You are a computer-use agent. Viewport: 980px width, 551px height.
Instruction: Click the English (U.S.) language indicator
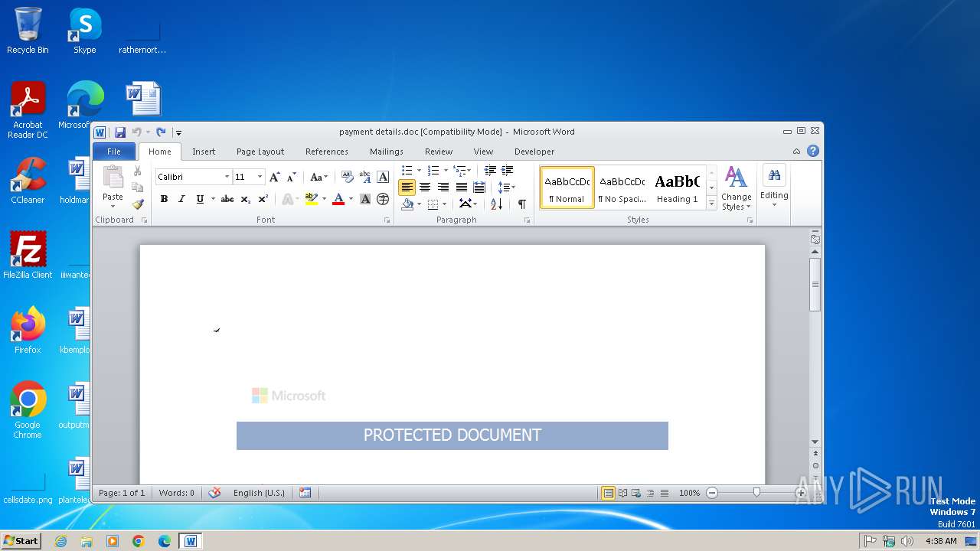[x=259, y=493]
